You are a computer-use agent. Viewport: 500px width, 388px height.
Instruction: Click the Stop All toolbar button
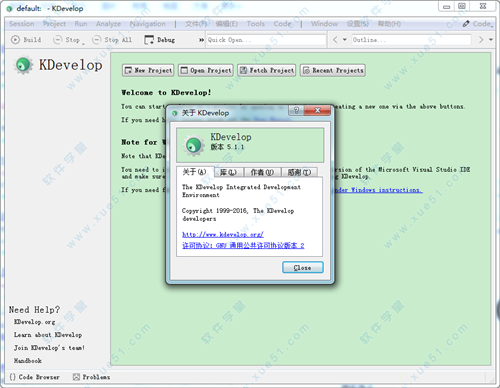point(112,40)
